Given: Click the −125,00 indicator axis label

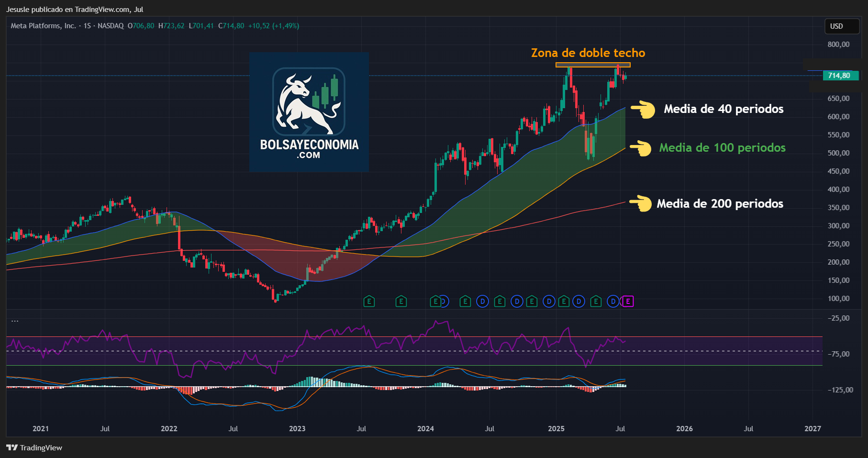Looking at the screenshot, I should pos(840,390).
